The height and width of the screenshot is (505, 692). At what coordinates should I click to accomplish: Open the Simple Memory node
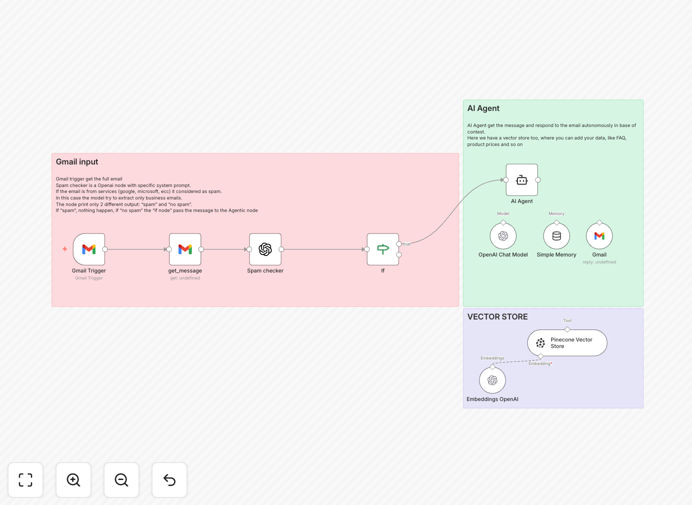[x=557, y=236]
